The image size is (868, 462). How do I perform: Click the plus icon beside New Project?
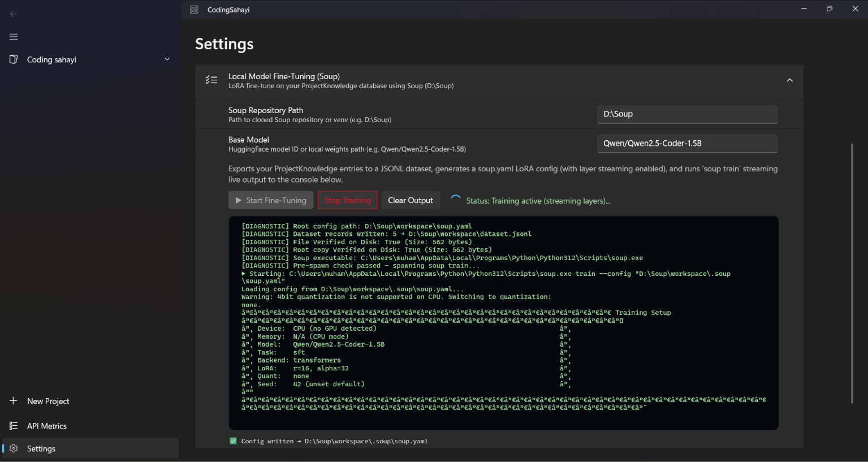coord(14,401)
